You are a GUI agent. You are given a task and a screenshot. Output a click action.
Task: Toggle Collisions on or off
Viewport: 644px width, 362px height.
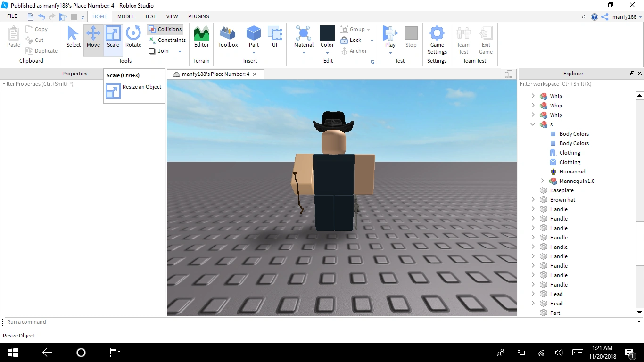165,29
